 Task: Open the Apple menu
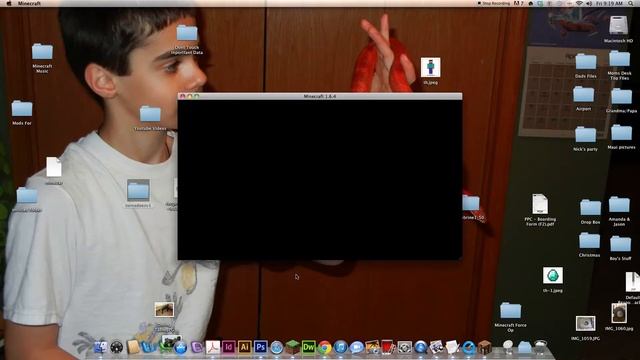(9, 3)
